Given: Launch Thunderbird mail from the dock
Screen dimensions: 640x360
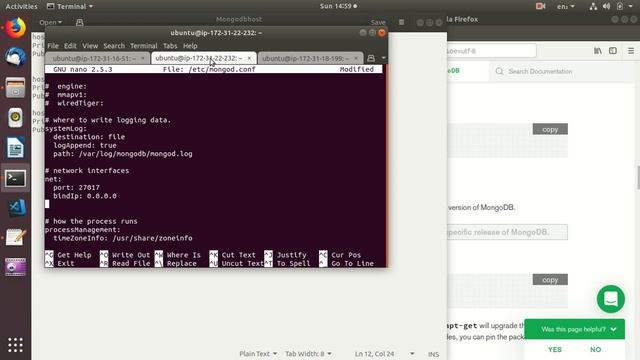Looking at the screenshot, I should (x=15, y=57).
